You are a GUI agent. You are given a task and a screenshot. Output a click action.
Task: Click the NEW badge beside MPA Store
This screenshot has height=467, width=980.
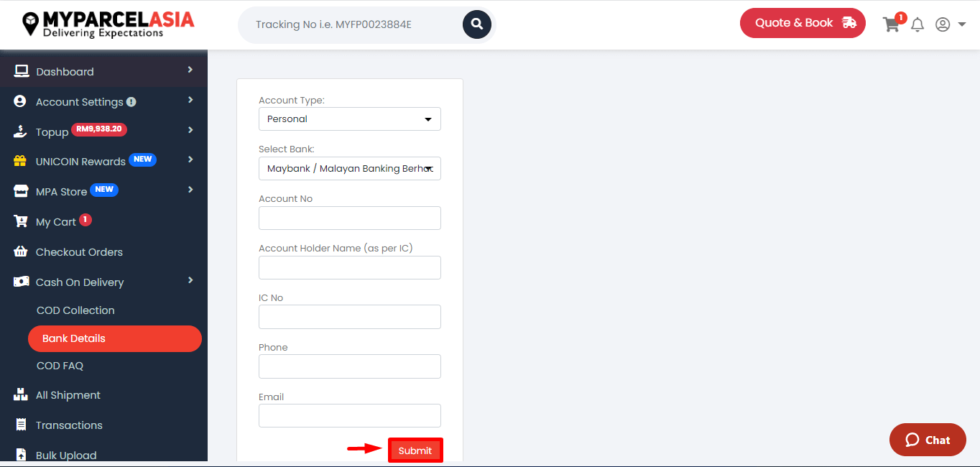[104, 190]
